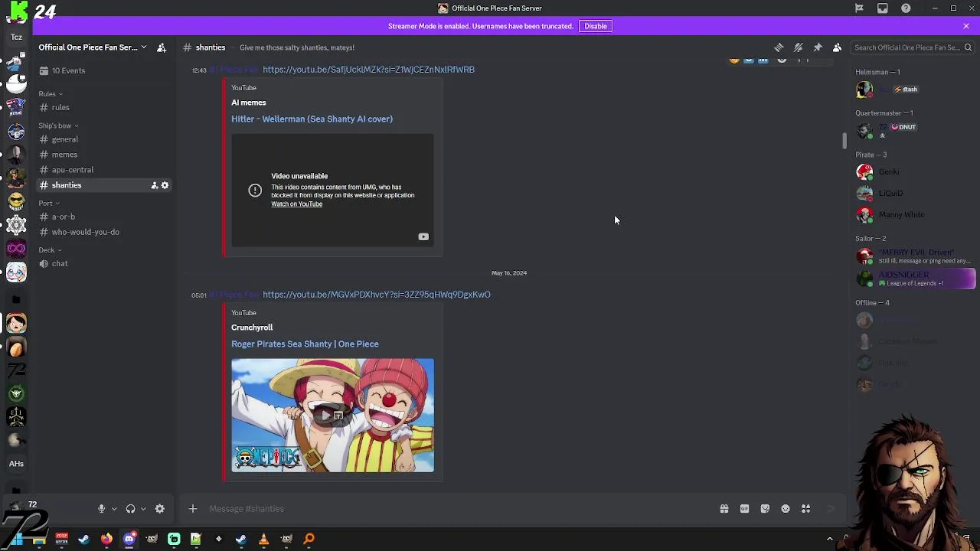The width and height of the screenshot is (980, 551).
Task: Dismiss the Streamer Mode banner
Action: [966, 26]
